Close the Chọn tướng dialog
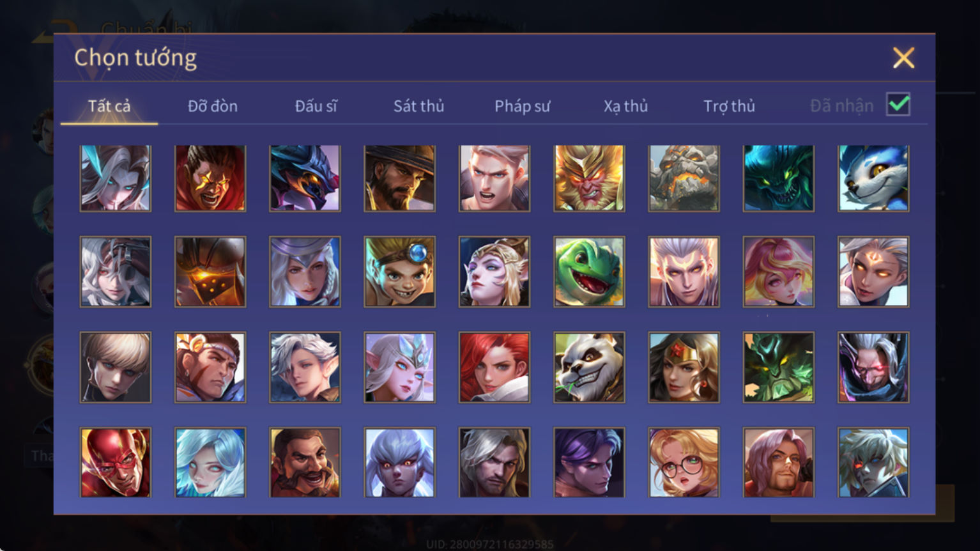The image size is (980, 551). point(903,58)
